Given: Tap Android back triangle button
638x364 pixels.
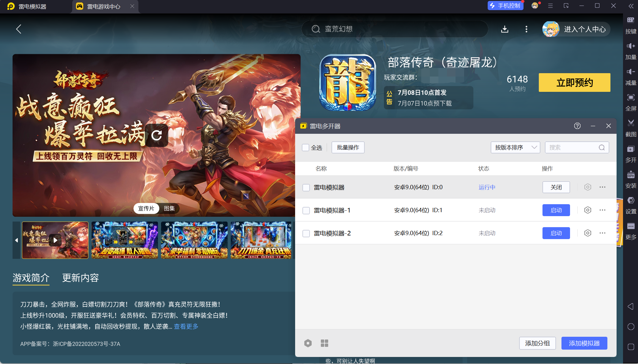Looking at the screenshot, I should tap(631, 306).
